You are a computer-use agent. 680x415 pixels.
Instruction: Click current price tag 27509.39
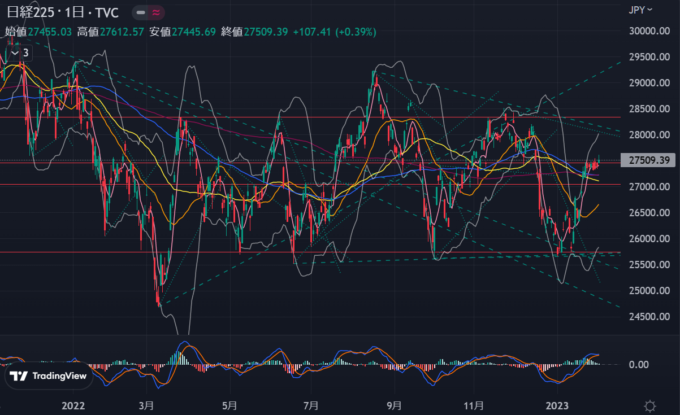[650, 160]
